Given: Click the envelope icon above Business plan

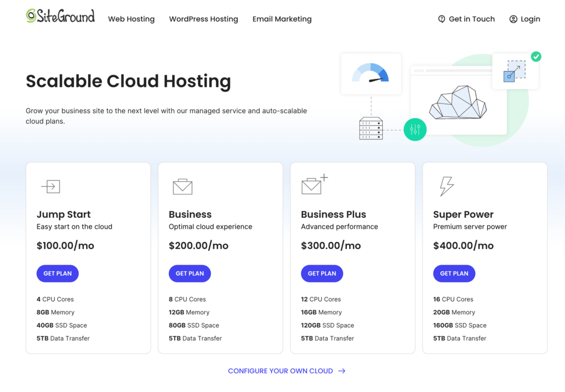Looking at the screenshot, I should 182,186.
